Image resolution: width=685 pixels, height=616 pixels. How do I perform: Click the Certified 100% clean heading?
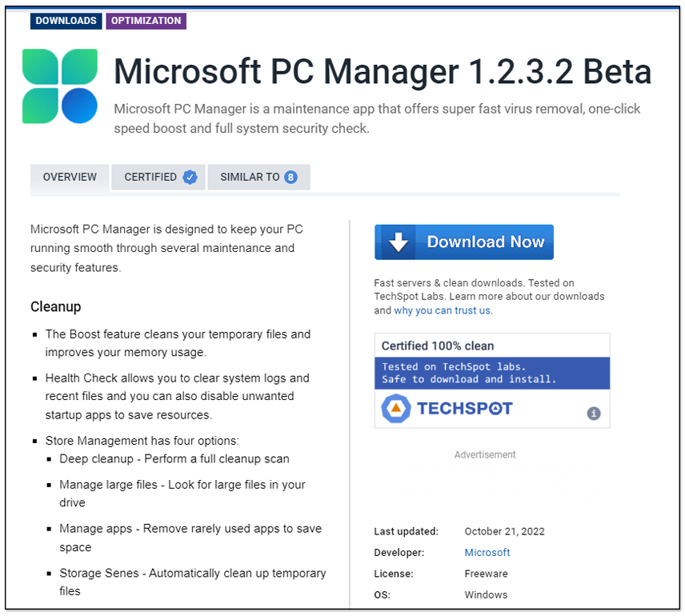point(438,346)
